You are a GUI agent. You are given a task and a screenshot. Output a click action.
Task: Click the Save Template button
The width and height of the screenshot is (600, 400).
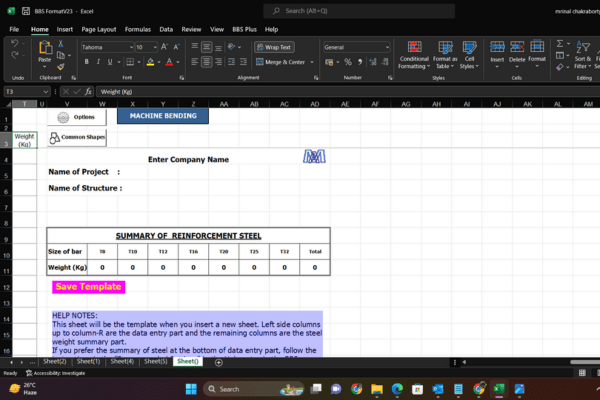pyautogui.click(x=88, y=287)
